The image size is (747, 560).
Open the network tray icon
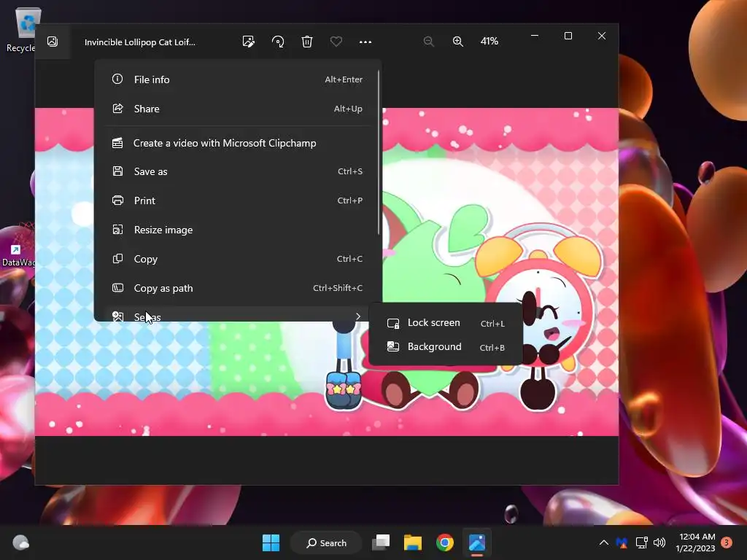[641, 542]
